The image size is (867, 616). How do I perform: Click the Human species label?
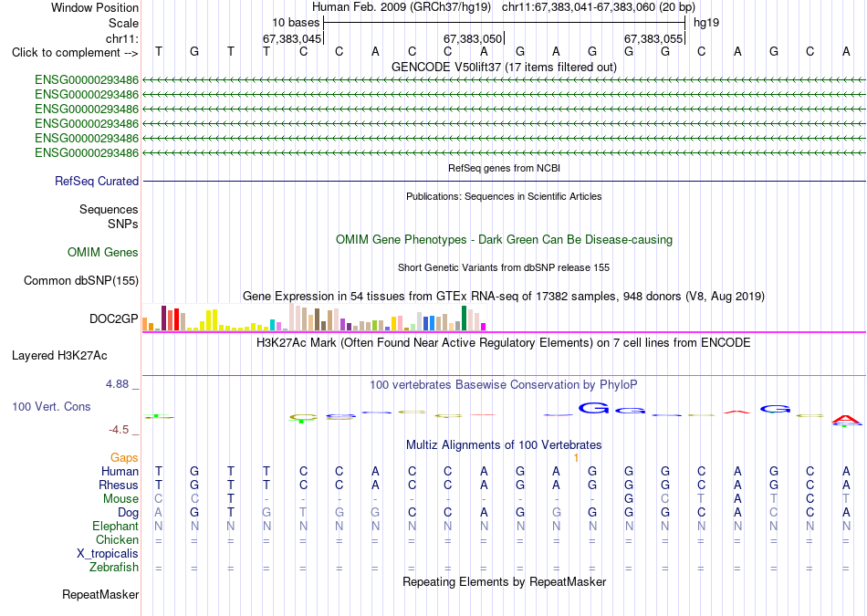120,472
